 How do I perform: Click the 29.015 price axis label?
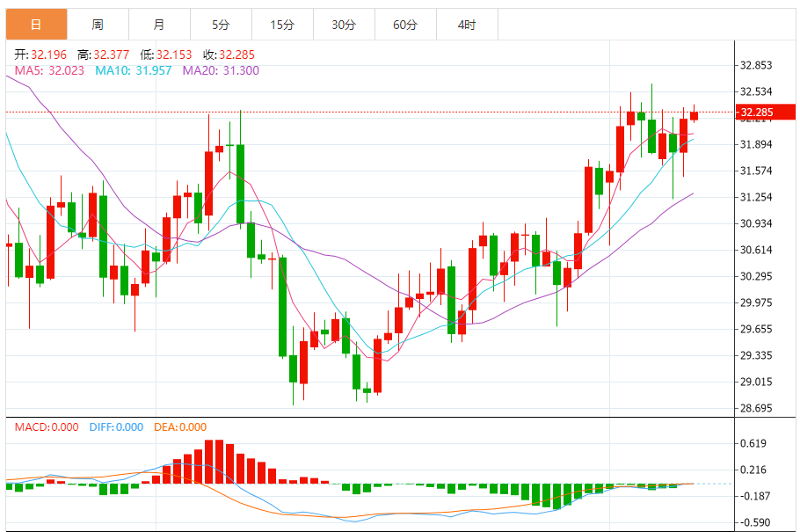click(756, 382)
